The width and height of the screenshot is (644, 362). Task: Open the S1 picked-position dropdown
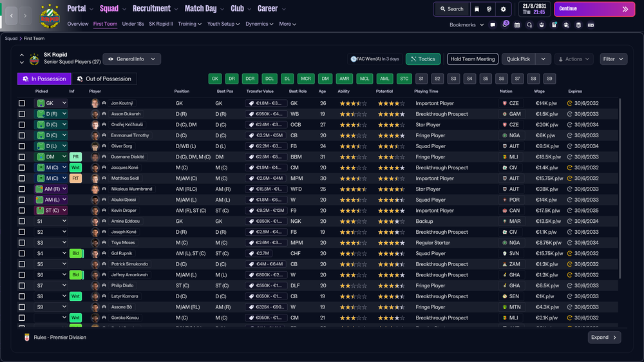[51, 221]
